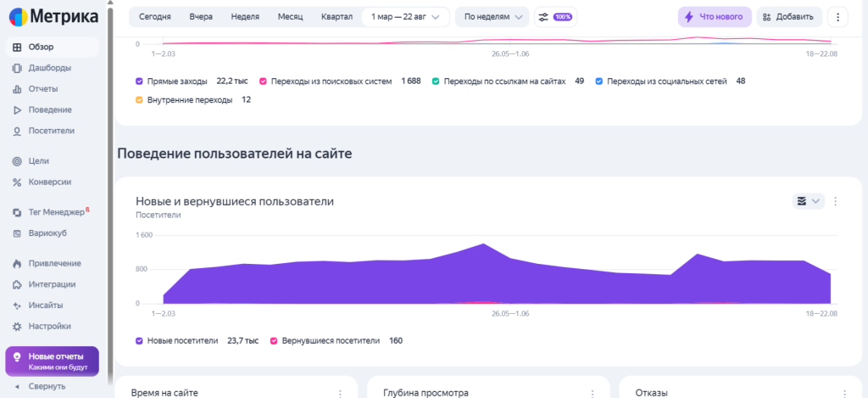Open the chart type dropdown on visitors widget
This screenshot has height=398, width=868.
coord(808,201)
